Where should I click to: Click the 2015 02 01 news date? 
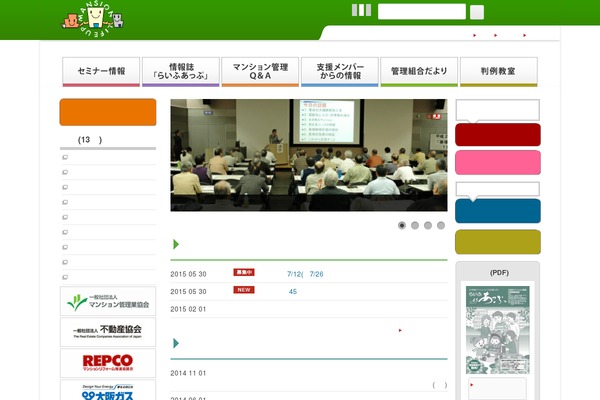188,309
